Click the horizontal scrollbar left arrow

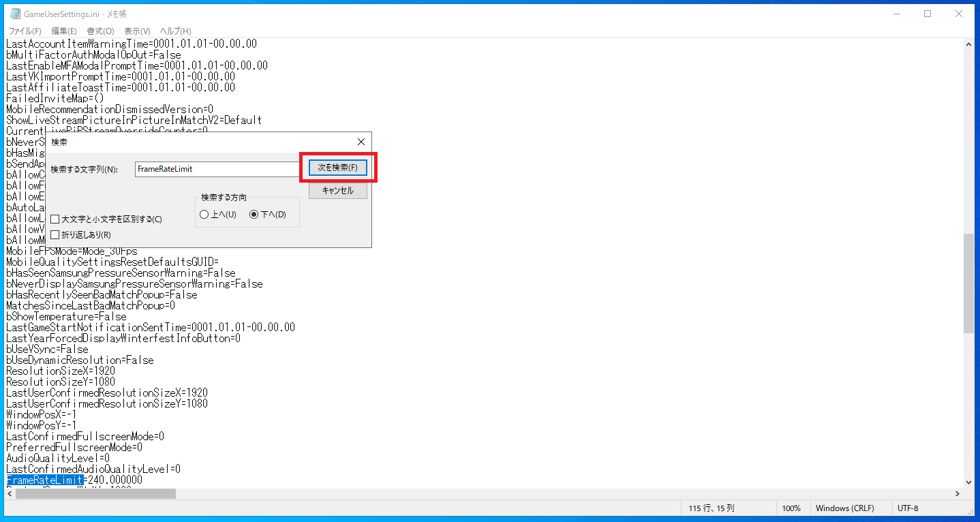pos(10,494)
